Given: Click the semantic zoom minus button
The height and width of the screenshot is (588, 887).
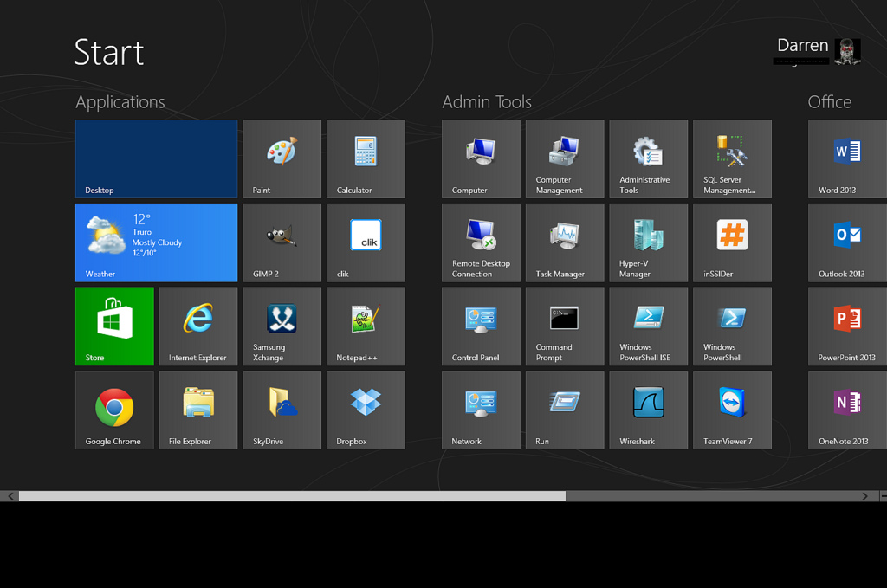Looking at the screenshot, I should tap(883, 496).
